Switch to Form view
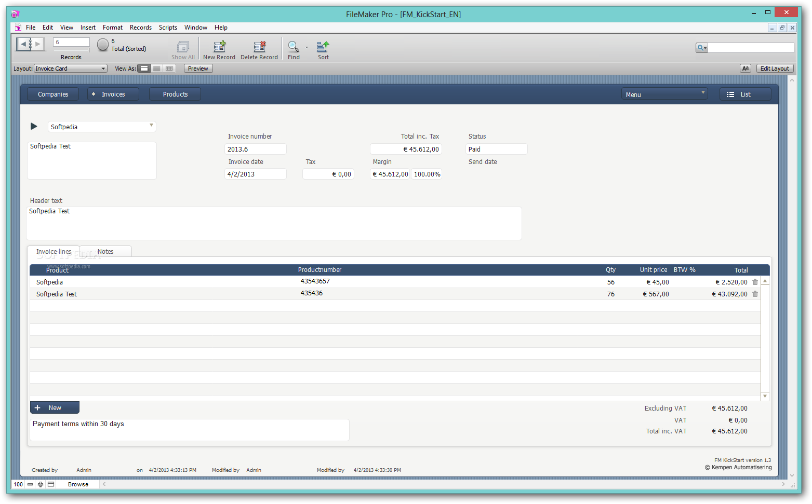812x504 pixels. click(x=144, y=69)
